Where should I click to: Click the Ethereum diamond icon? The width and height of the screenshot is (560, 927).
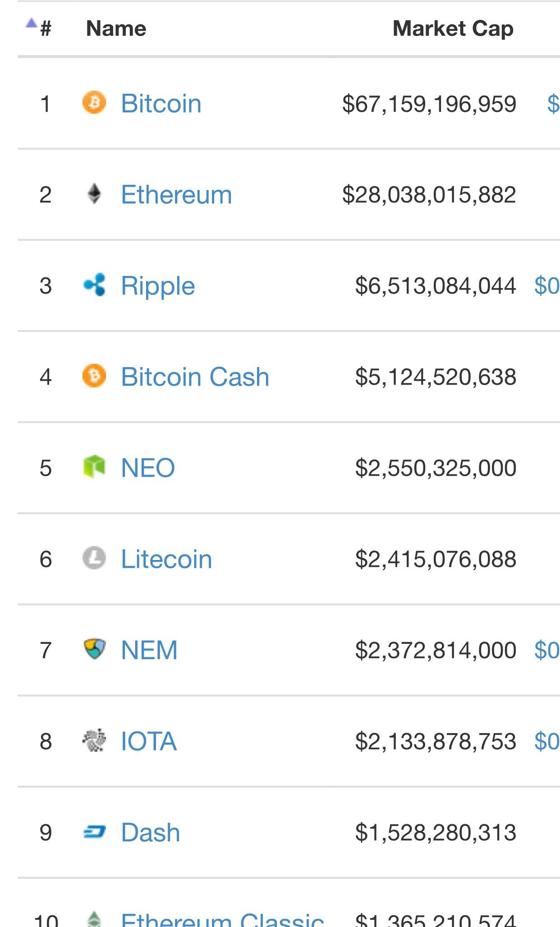pos(94,194)
